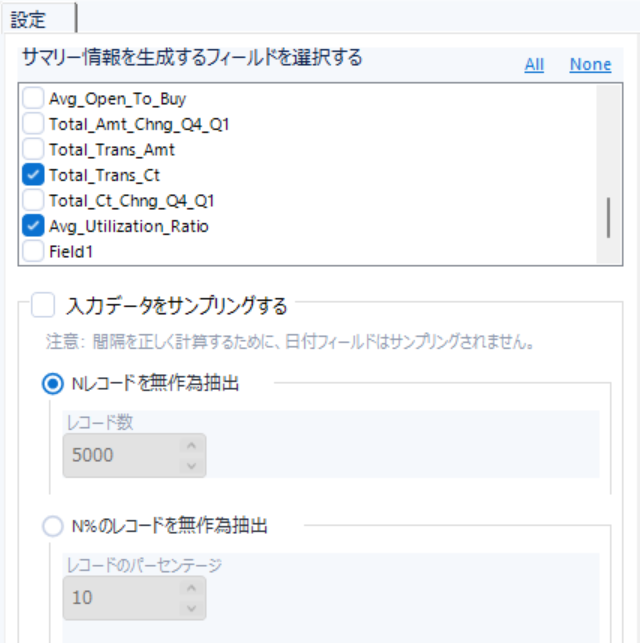Image resolution: width=640 pixels, height=643 pixels.
Task: Check the Field1 checkbox
Action: tap(33, 251)
